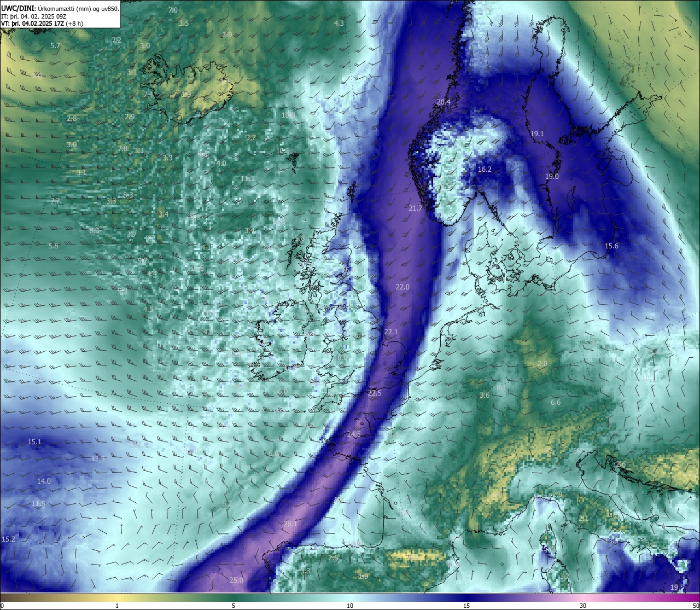The height and width of the screenshot is (610, 700).
Task: Click the color scale tick label 50
Action: (x=696, y=606)
